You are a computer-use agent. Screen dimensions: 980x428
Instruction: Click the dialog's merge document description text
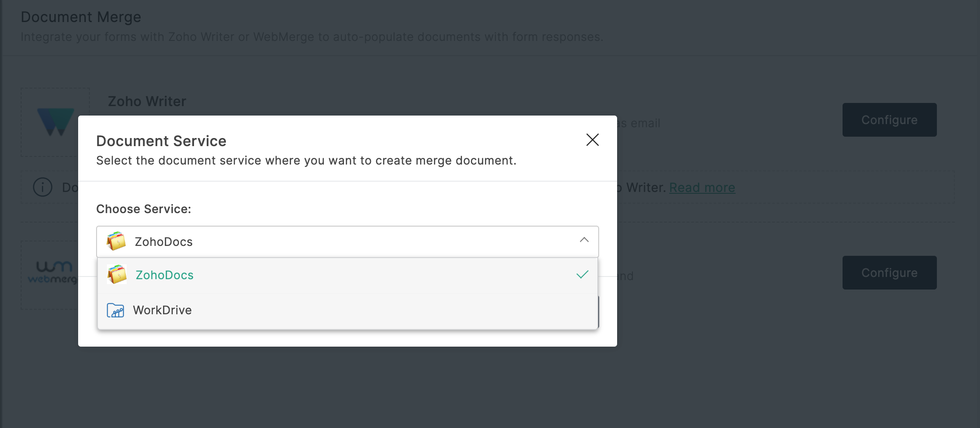tap(306, 160)
